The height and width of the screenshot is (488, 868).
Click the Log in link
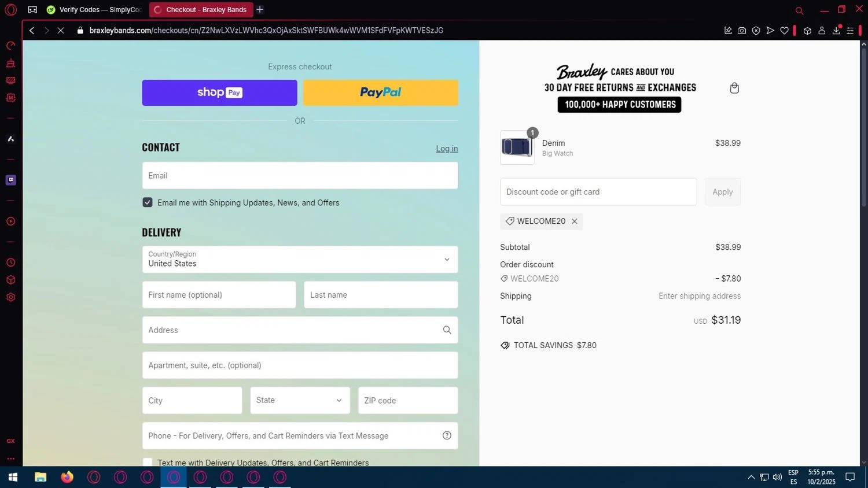click(x=447, y=149)
